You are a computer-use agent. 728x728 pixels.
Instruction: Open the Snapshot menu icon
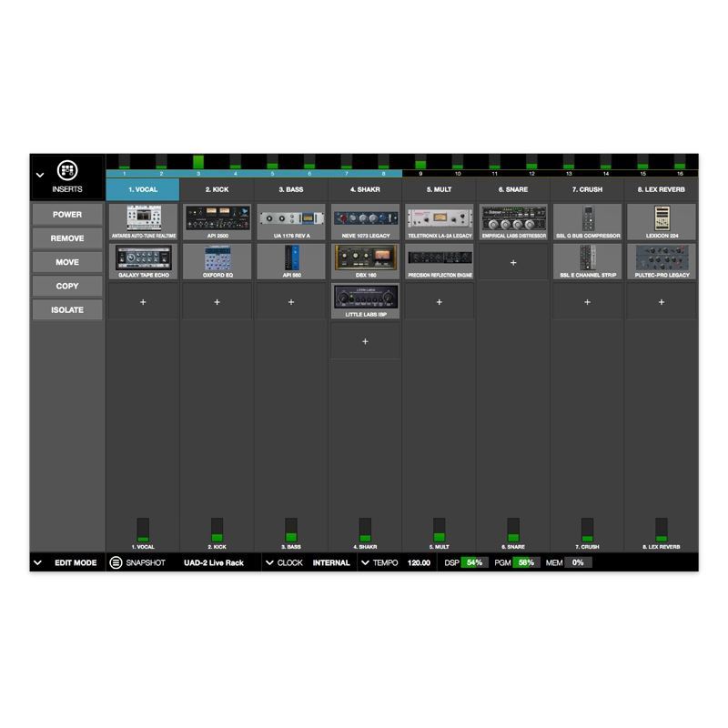(116, 562)
